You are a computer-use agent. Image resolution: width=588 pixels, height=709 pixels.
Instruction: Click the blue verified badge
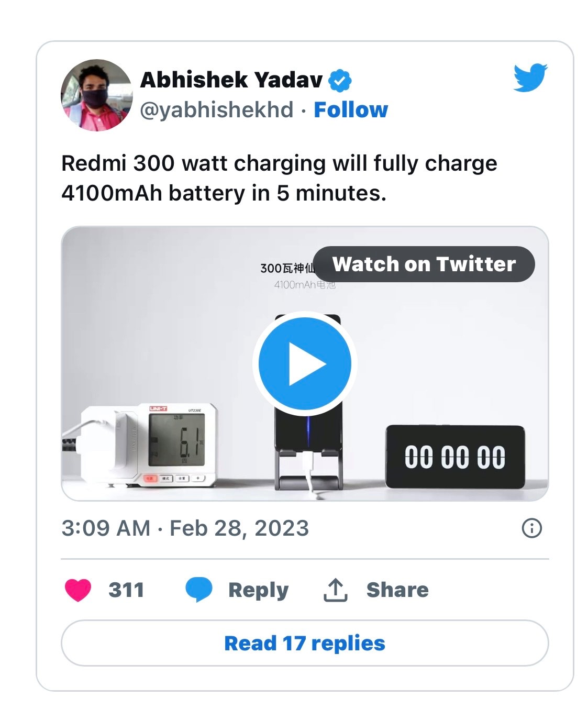[340, 81]
